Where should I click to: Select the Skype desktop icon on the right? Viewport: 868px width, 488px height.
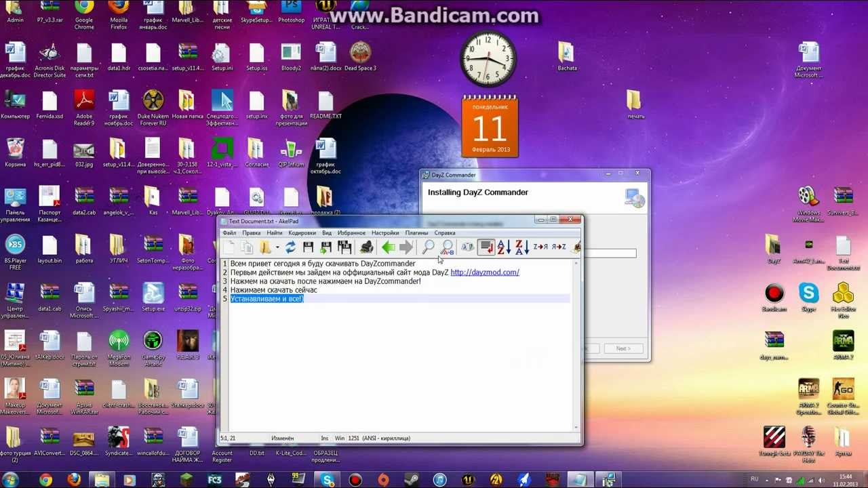click(x=808, y=298)
